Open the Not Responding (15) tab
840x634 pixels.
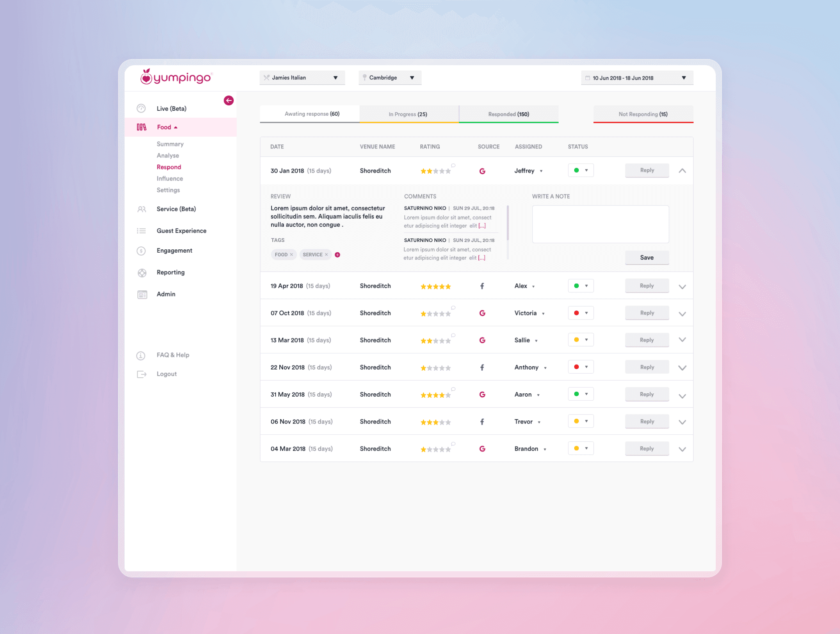pyautogui.click(x=643, y=114)
